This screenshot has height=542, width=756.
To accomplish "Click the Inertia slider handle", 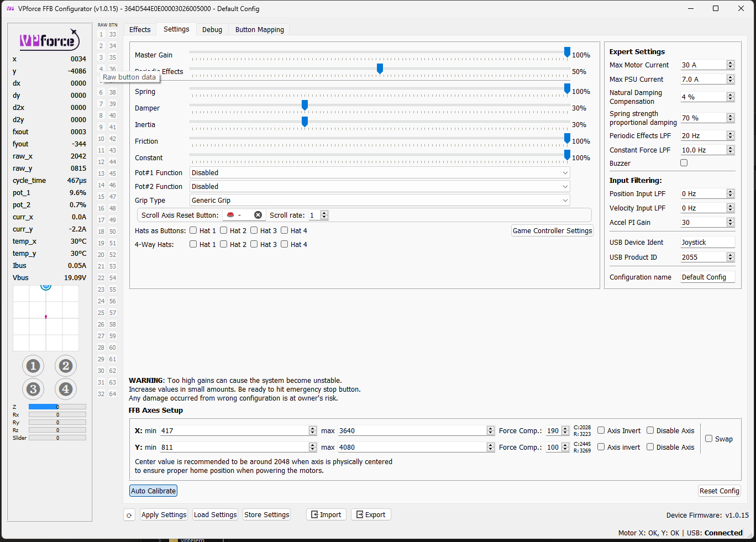I will tap(305, 122).
